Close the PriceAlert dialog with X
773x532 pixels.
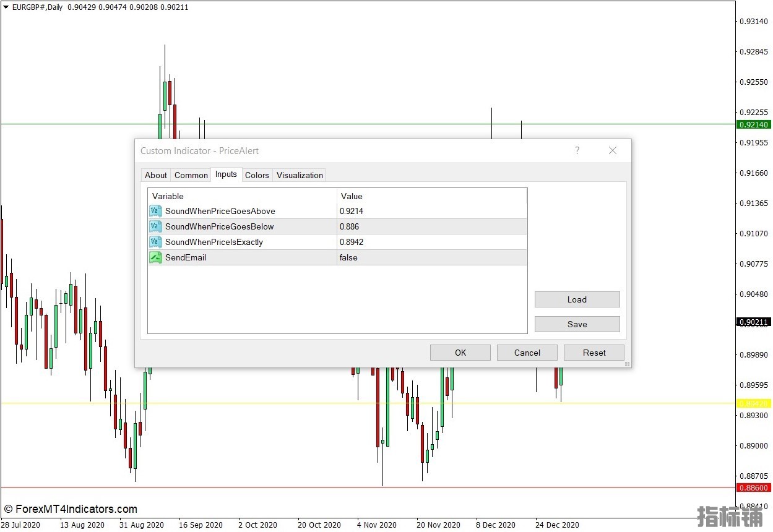pos(613,150)
